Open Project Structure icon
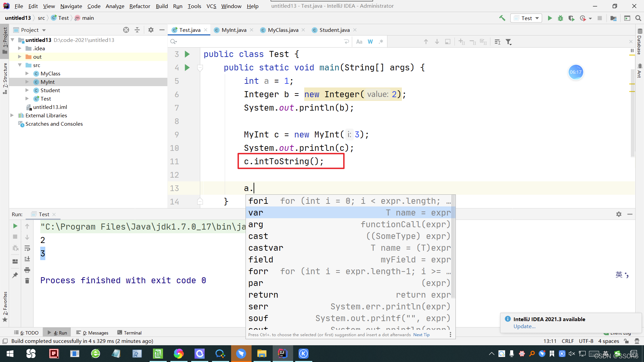644x362 pixels. [x=613, y=18]
